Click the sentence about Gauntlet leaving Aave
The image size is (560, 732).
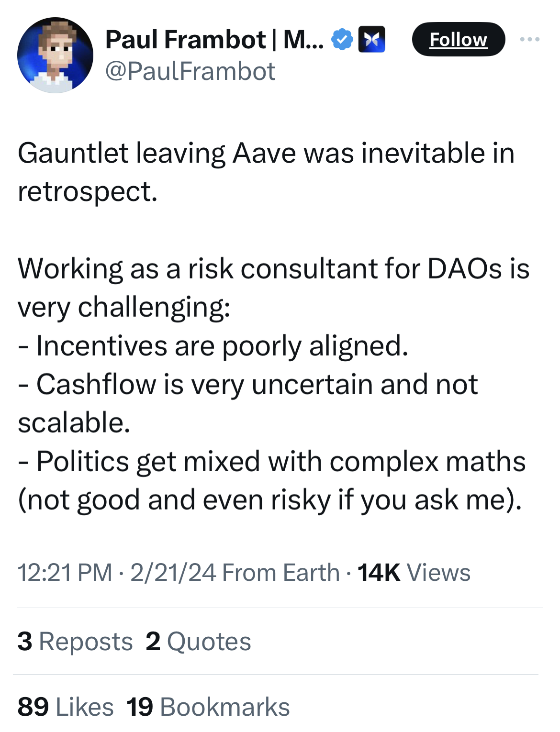coord(266,154)
